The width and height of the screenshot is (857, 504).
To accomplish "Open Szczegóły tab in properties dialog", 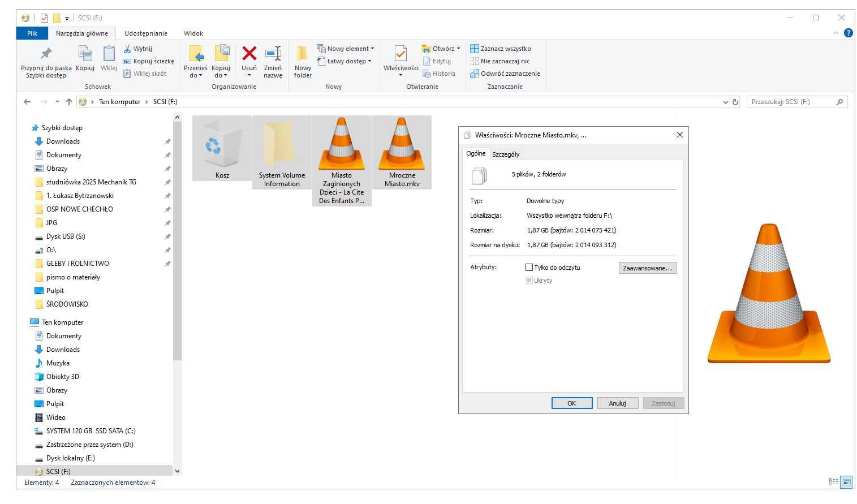I will pos(506,154).
